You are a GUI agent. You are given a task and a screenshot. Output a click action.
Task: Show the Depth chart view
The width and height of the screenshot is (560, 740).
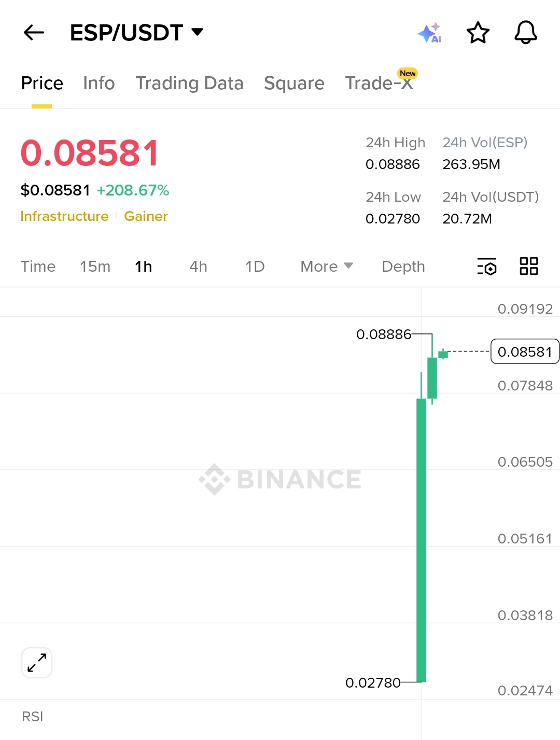pos(403,267)
